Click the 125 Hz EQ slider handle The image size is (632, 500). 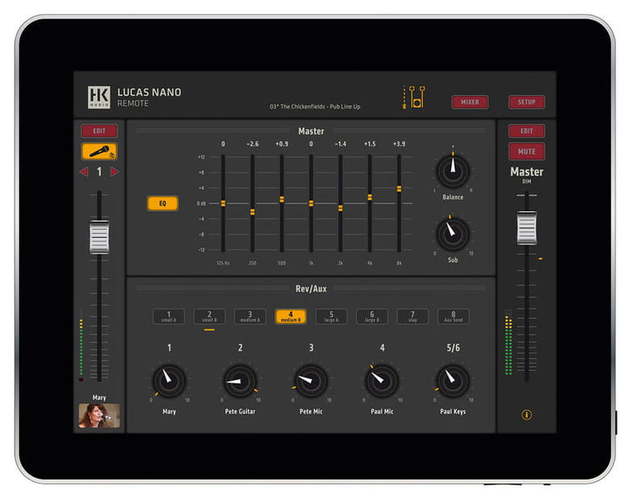[x=223, y=203]
